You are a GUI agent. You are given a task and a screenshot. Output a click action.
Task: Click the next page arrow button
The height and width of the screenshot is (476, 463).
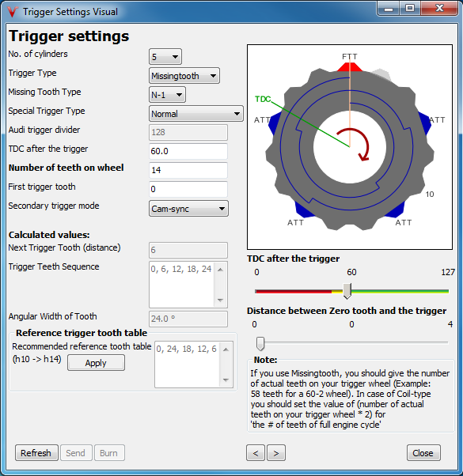[276, 453]
